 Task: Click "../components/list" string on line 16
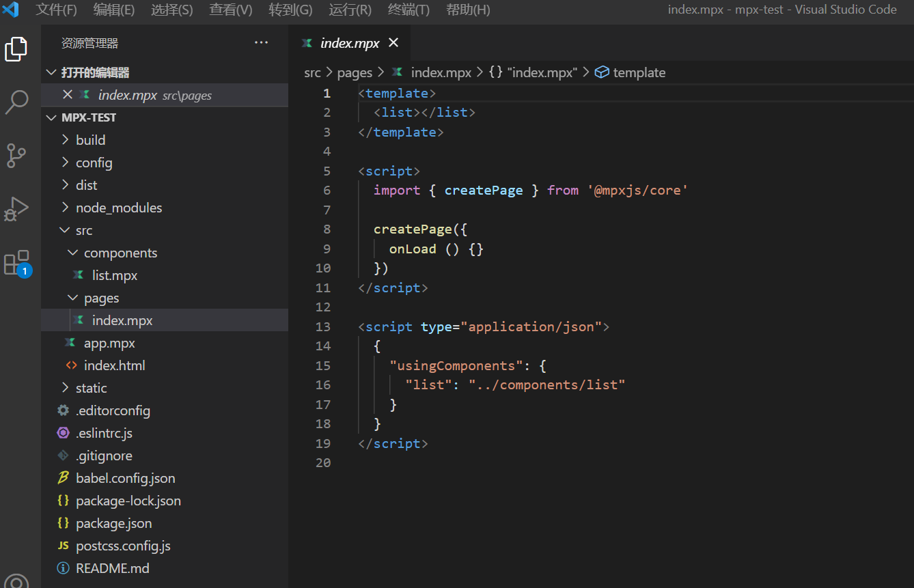coord(547,384)
